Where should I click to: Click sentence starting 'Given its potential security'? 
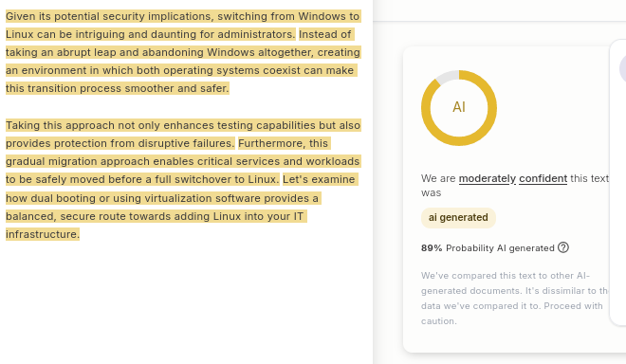(182, 26)
